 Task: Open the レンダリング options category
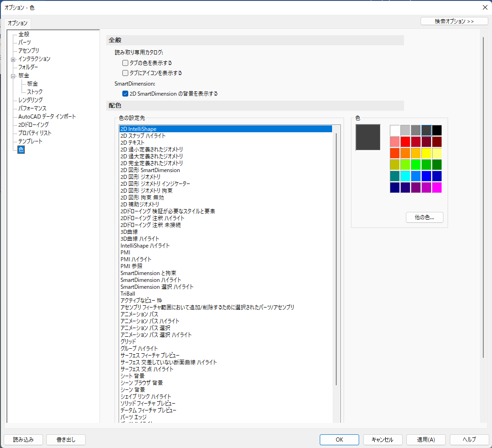click(31, 100)
